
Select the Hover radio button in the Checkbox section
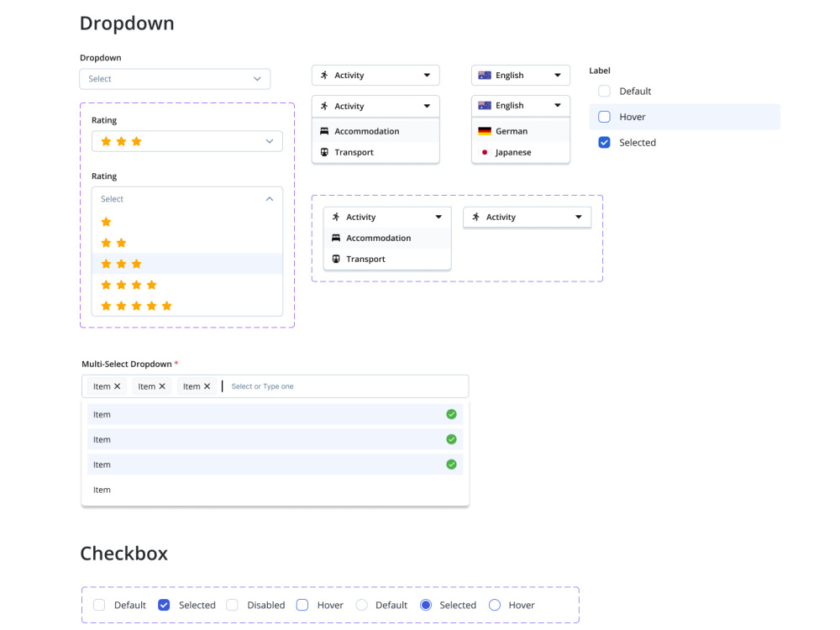(495, 605)
